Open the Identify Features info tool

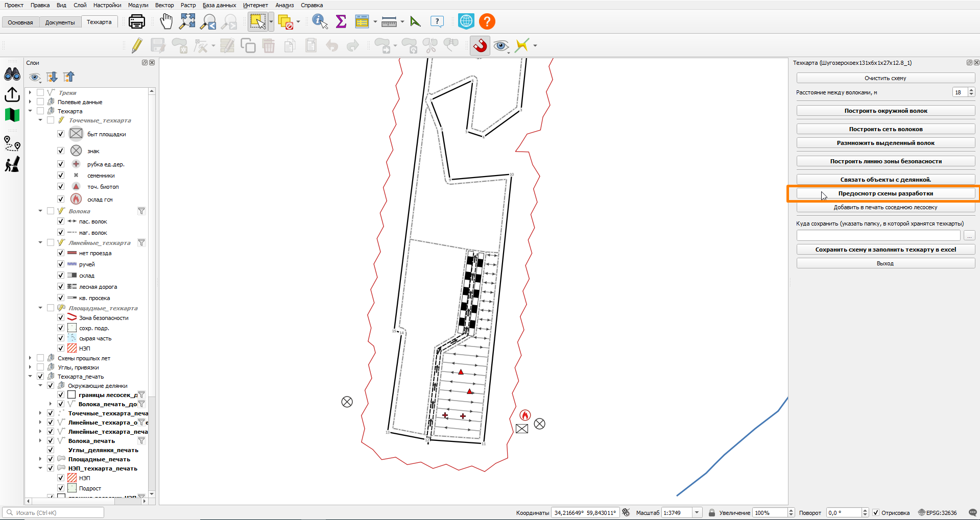320,21
